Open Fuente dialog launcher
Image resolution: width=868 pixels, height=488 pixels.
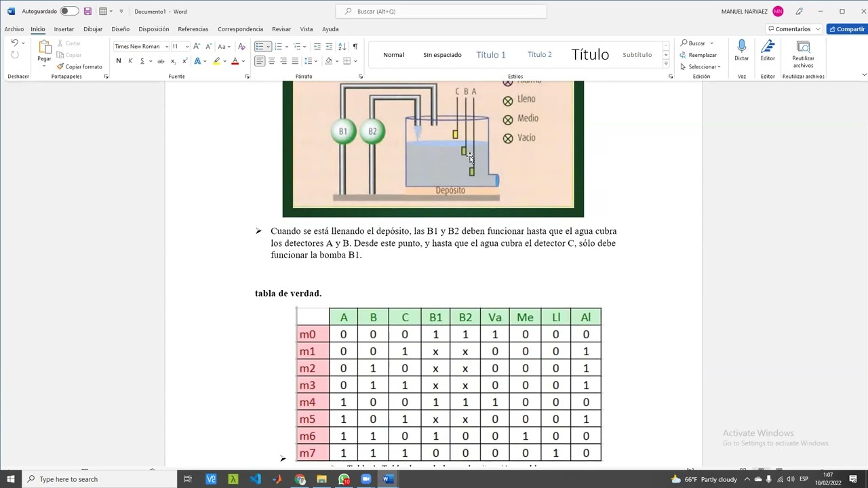click(x=247, y=77)
